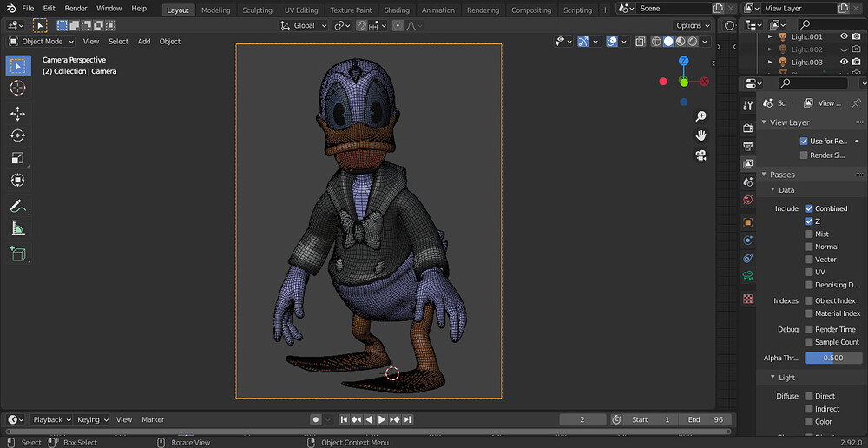Viewport: 868px width, 448px height.
Task: Activate the Scale tool
Action: (17, 158)
